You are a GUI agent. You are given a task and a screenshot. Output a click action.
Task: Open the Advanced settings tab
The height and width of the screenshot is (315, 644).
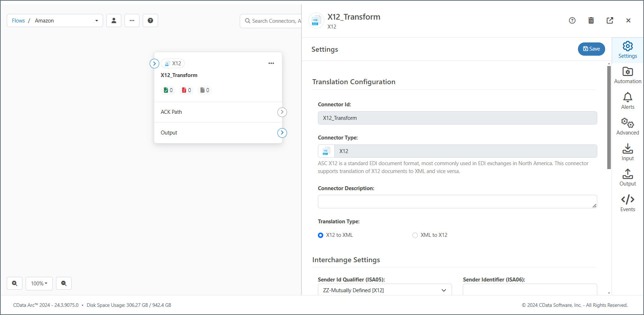click(627, 127)
